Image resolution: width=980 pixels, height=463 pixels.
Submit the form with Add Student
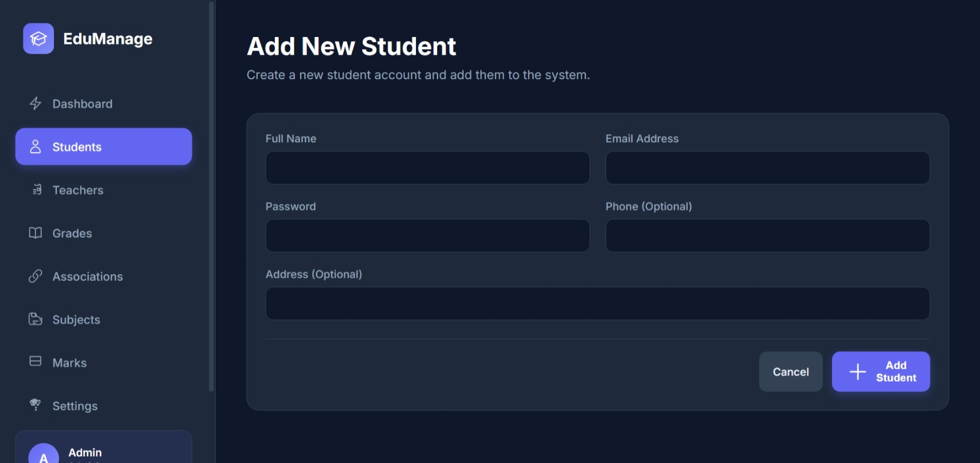(880, 372)
